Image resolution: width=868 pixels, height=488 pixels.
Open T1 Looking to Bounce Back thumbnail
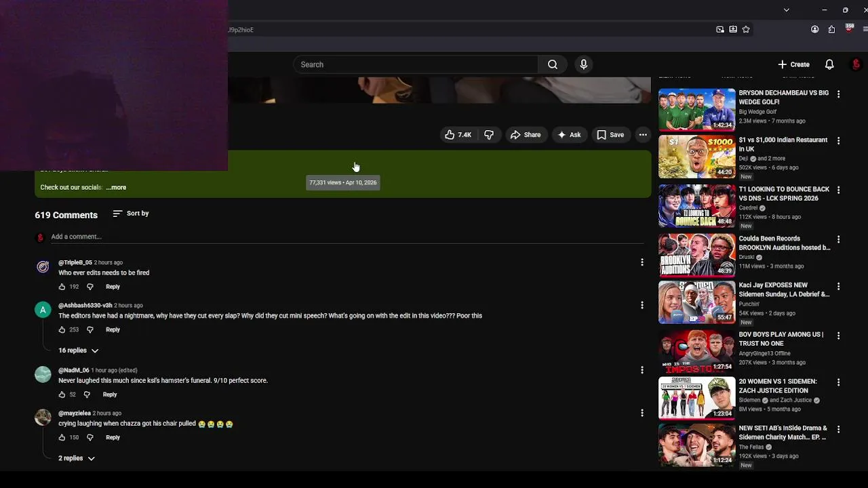(x=696, y=206)
